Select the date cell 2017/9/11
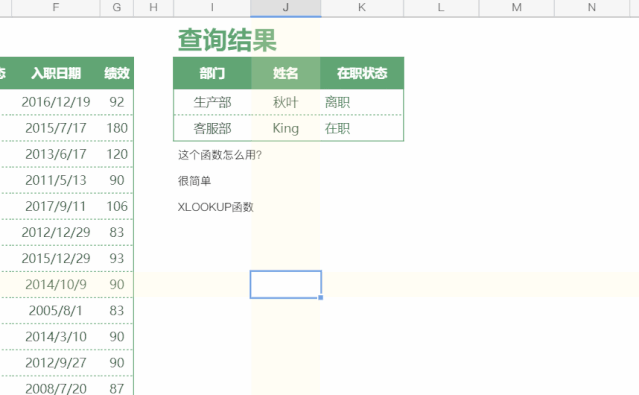 pos(56,206)
